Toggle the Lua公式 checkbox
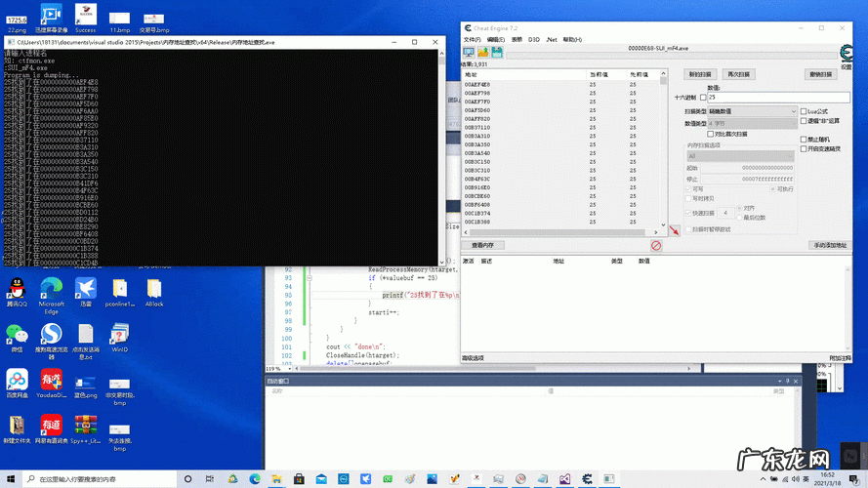The width and height of the screenshot is (868, 488). point(804,111)
